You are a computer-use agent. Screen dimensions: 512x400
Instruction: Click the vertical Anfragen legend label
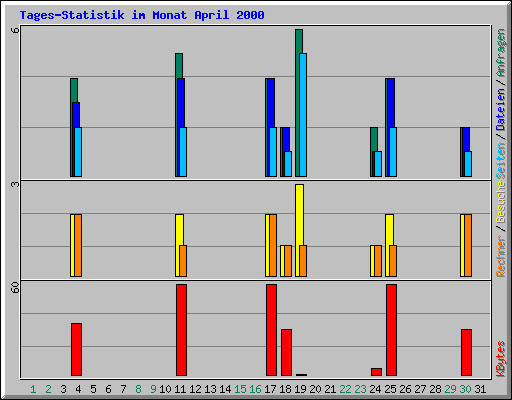[x=500, y=53]
